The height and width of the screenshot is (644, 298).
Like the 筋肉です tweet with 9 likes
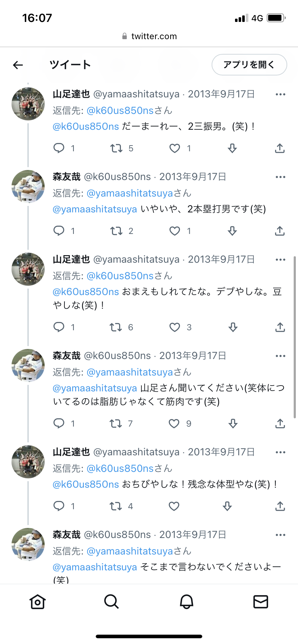[x=174, y=423]
